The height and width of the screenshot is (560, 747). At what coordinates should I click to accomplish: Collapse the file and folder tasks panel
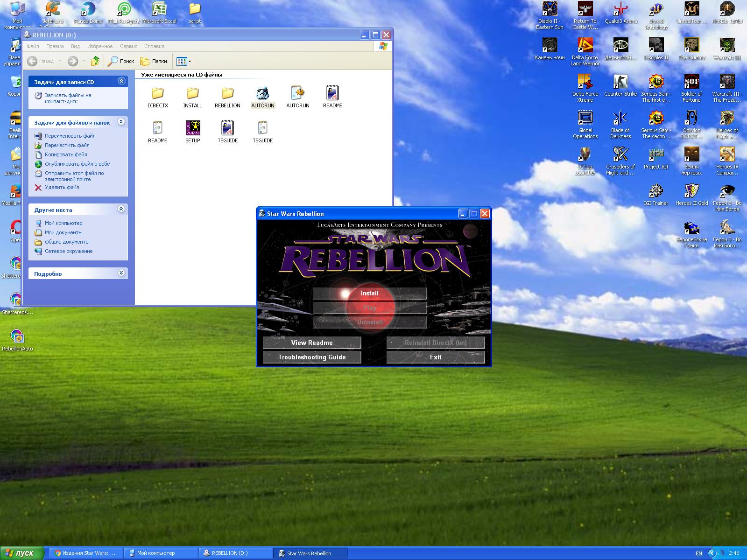coord(121,122)
